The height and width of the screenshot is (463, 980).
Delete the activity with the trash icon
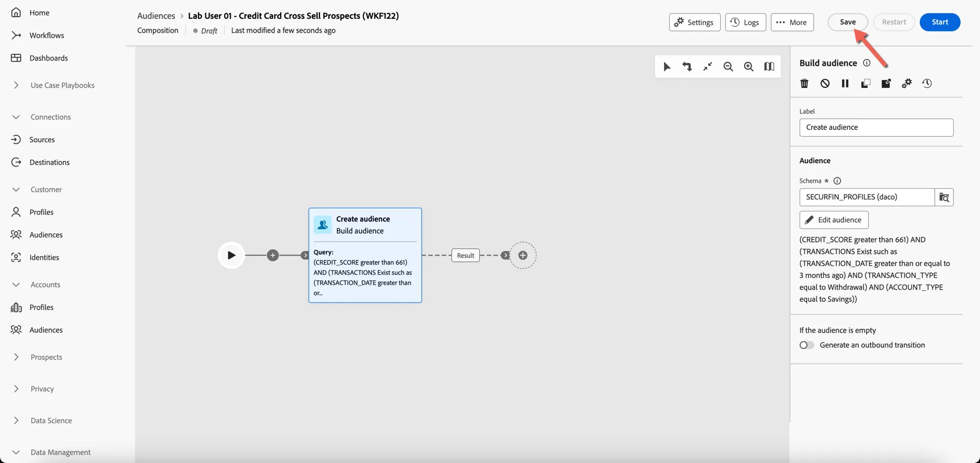pos(804,83)
